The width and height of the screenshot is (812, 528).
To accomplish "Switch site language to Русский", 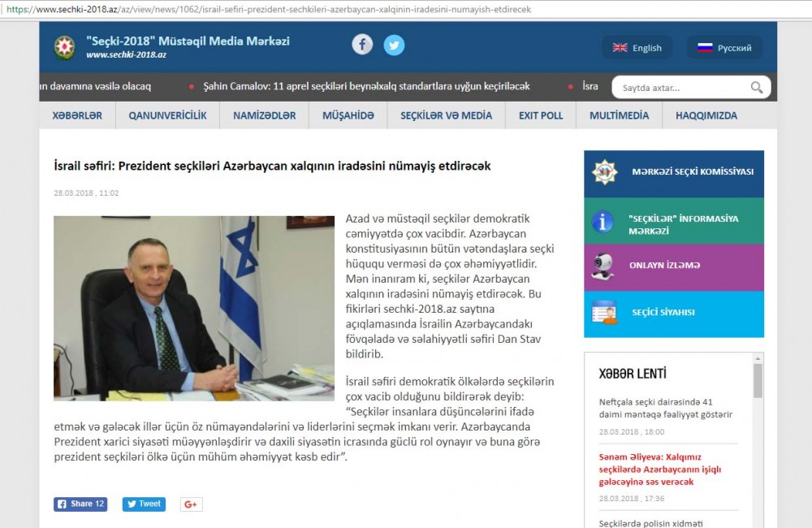I will coord(724,48).
